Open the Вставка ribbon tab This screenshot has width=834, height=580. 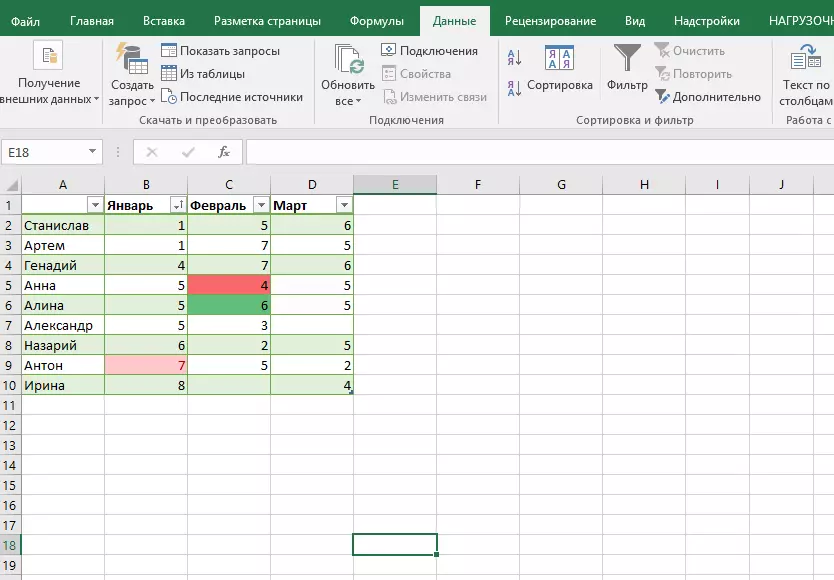[x=163, y=21]
